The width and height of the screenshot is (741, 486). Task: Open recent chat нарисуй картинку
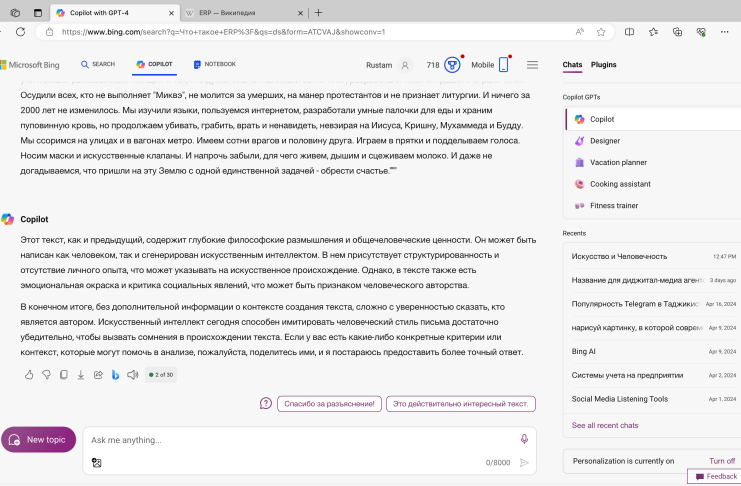coord(653,328)
